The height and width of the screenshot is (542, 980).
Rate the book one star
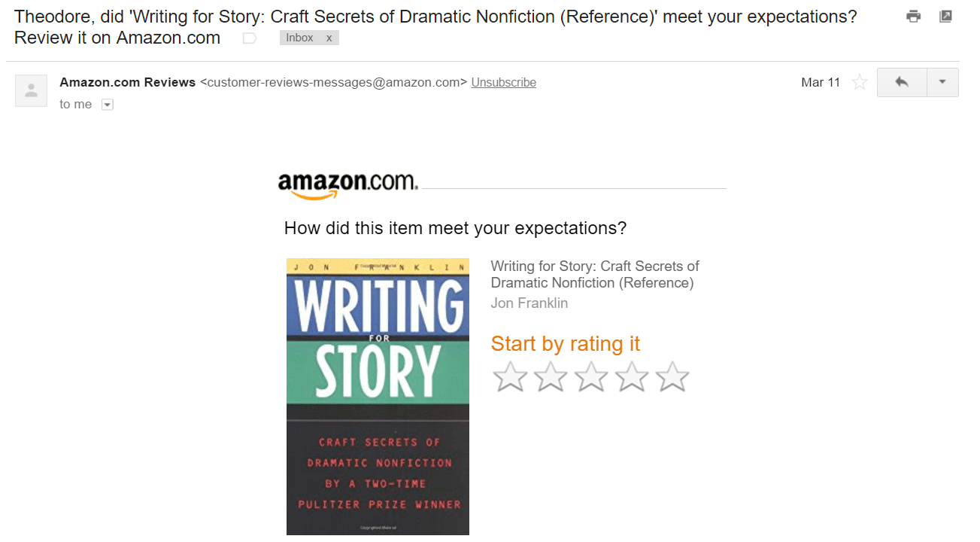pos(510,377)
